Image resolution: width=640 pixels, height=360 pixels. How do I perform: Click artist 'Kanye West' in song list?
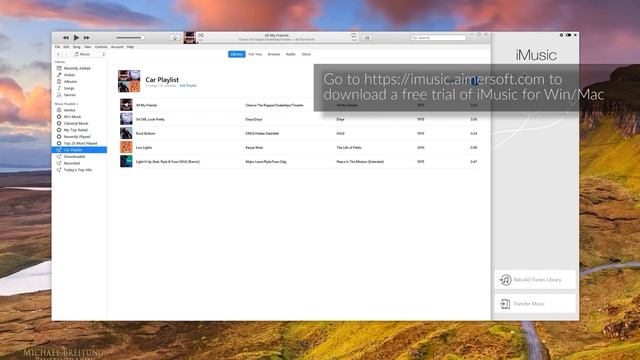point(254,148)
